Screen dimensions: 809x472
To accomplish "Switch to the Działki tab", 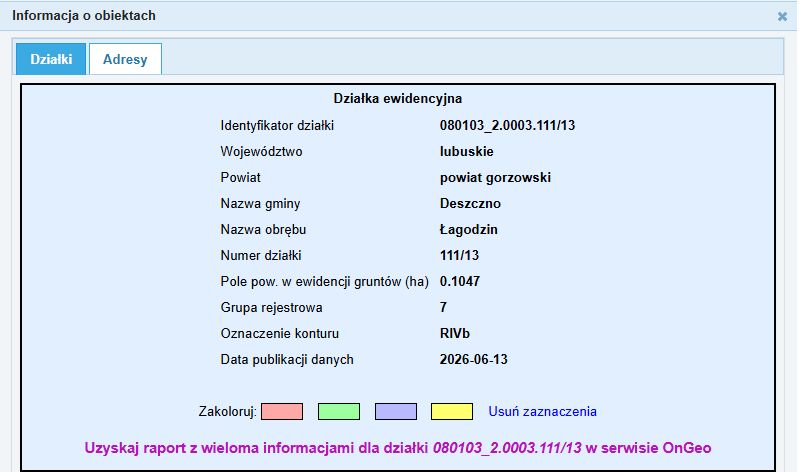I will 51,59.
